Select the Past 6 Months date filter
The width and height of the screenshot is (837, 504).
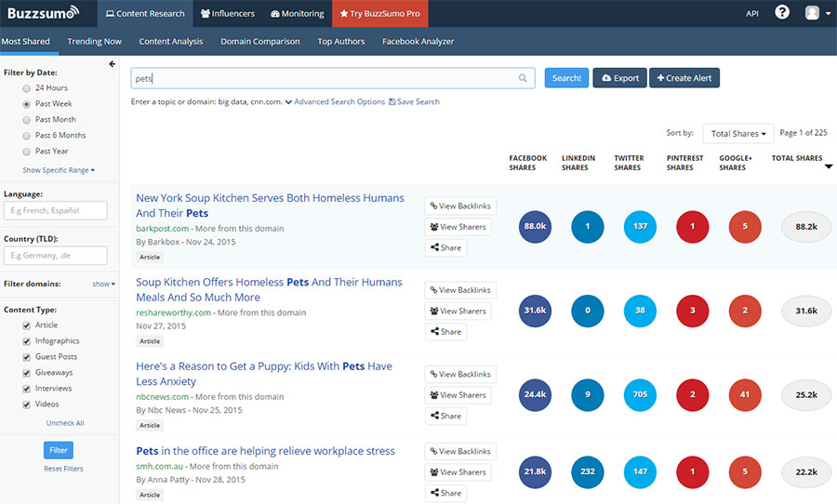click(x=26, y=136)
